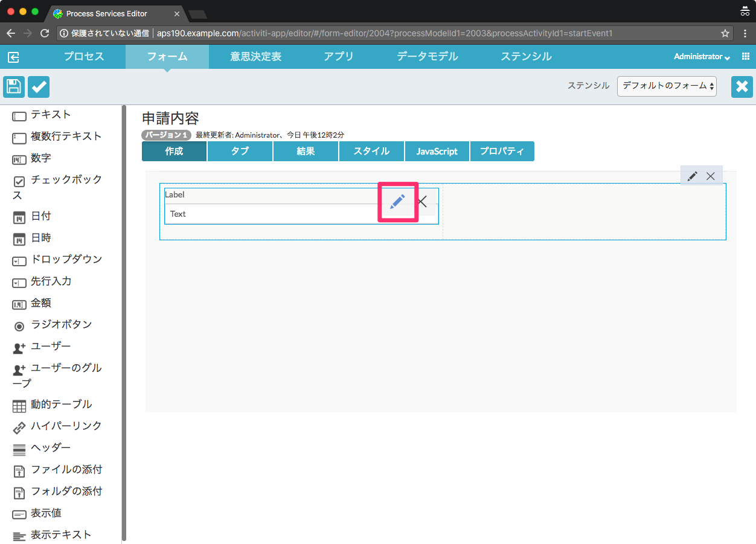Switch to the 作成 tab
The image size is (756, 544).
pos(174,152)
